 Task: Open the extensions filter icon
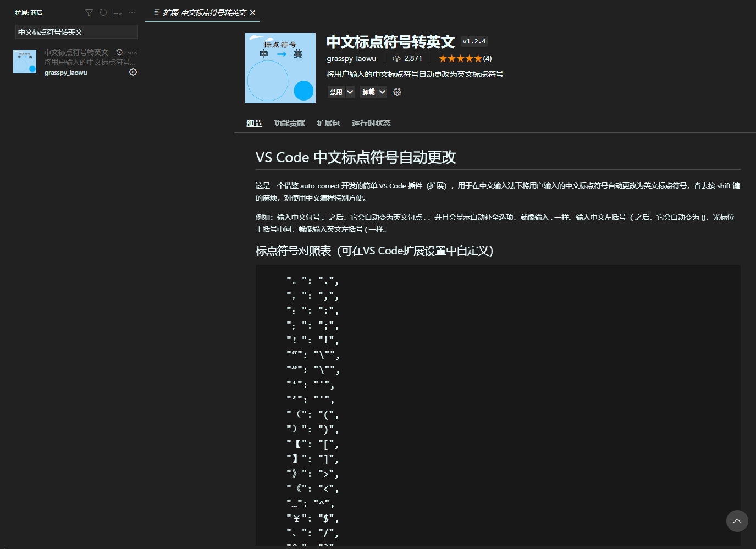[x=89, y=13]
